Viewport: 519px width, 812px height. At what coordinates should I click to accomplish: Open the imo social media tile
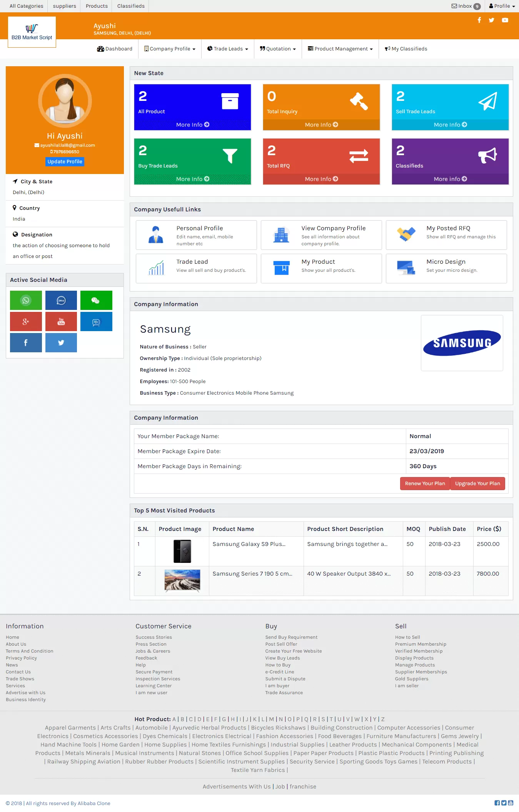tap(61, 300)
